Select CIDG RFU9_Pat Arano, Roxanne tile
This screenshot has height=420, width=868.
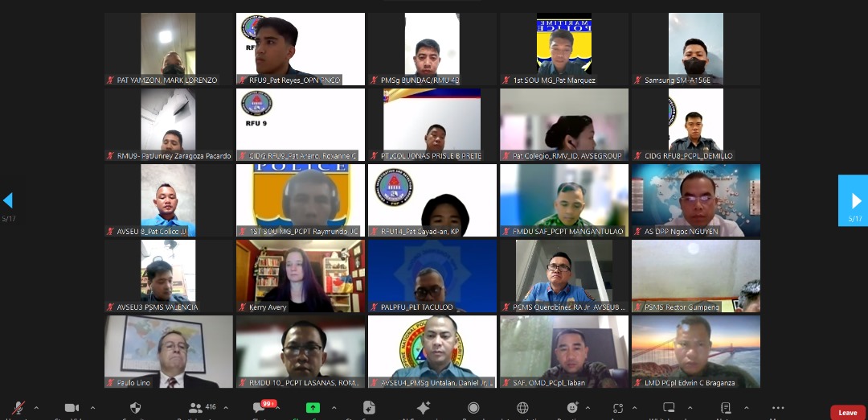click(301, 125)
